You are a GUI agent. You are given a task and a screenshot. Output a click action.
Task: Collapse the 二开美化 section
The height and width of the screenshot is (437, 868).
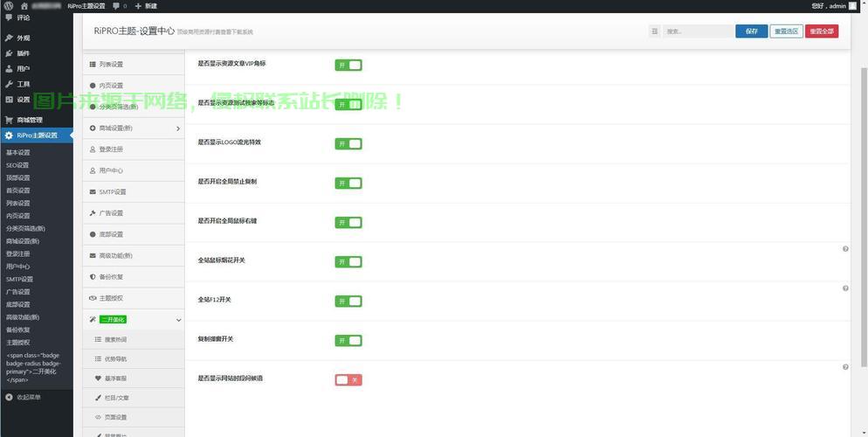click(178, 320)
